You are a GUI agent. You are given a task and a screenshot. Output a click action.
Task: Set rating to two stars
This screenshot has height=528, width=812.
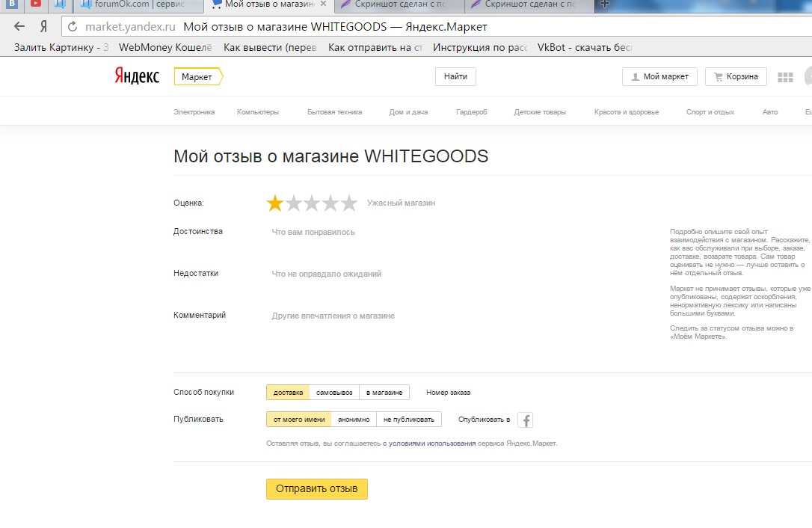click(294, 203)
